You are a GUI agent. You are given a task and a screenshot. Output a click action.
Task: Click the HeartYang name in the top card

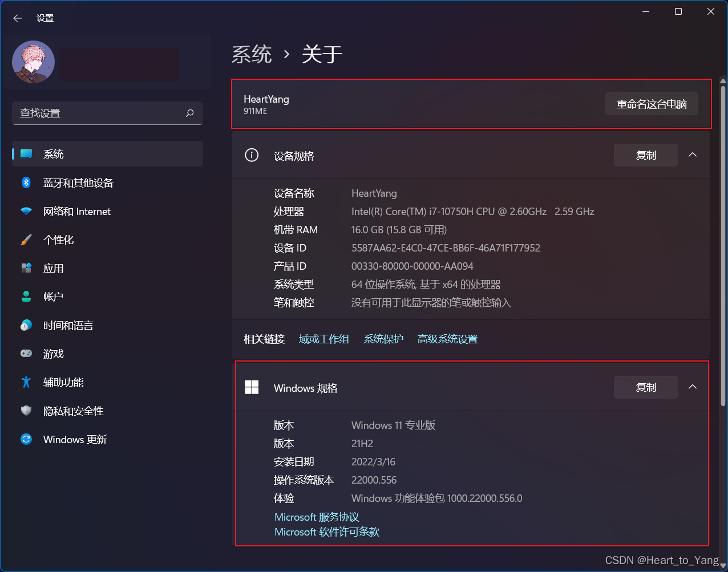pos(266,99)
